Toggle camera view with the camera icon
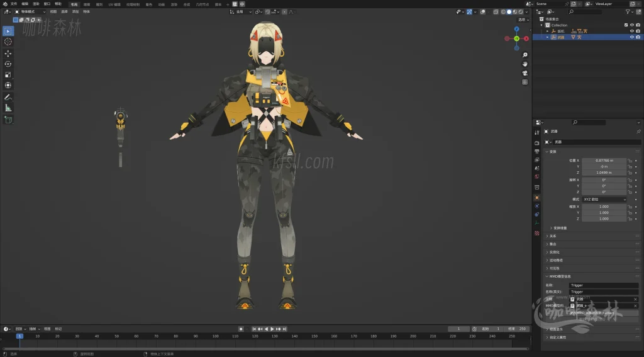Viewport: 644px width, 357px height. click(525, 73)
